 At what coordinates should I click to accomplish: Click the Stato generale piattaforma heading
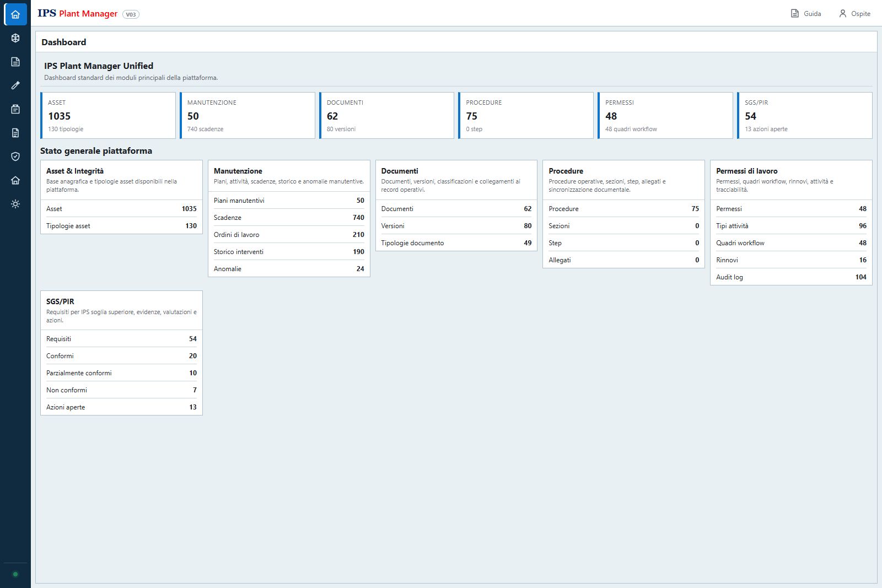point(96,150)
